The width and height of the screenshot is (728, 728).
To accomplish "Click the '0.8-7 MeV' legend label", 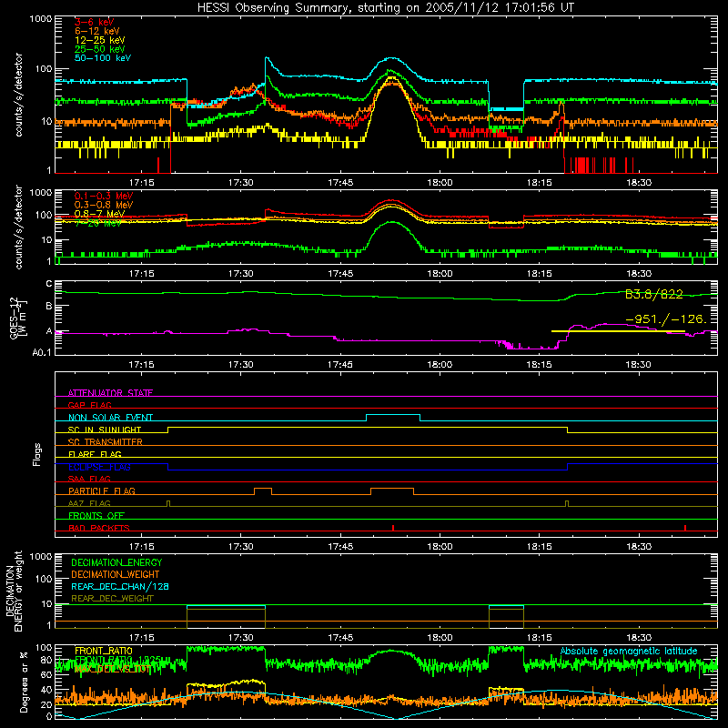I will 99,214.
